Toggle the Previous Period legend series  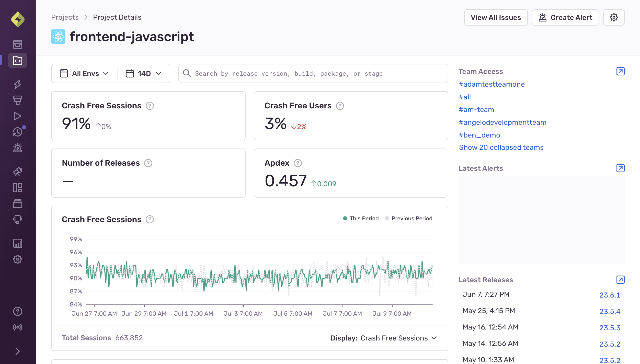[x=408, y=218]
